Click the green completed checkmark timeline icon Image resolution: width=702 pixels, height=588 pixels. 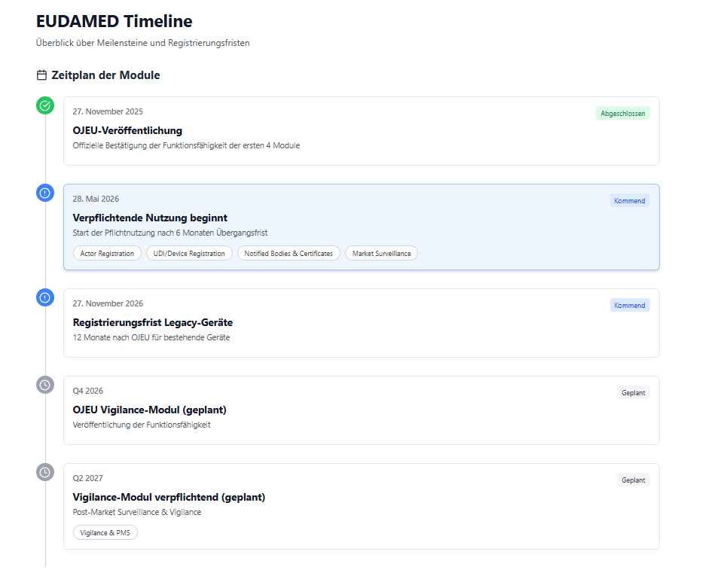coord(45,105)
